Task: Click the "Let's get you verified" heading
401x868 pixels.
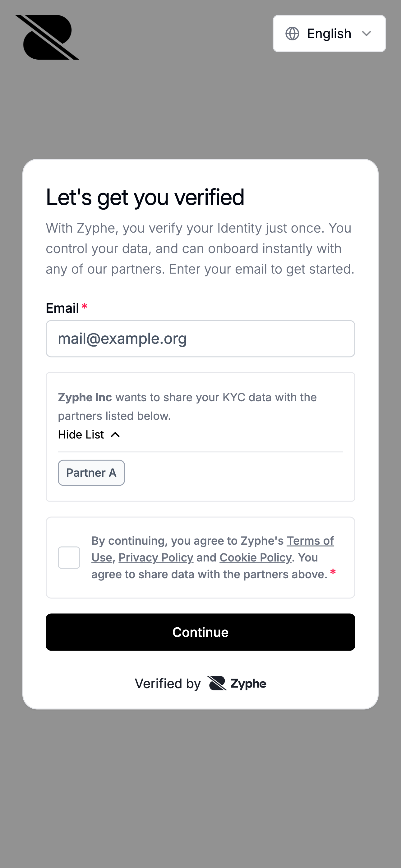Action: pos(145,197)
